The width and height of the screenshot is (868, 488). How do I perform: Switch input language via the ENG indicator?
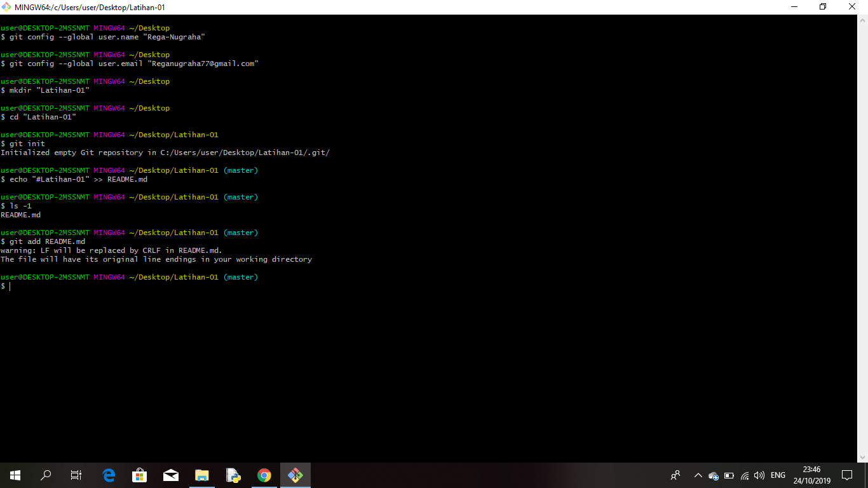[x=778, y=475]
